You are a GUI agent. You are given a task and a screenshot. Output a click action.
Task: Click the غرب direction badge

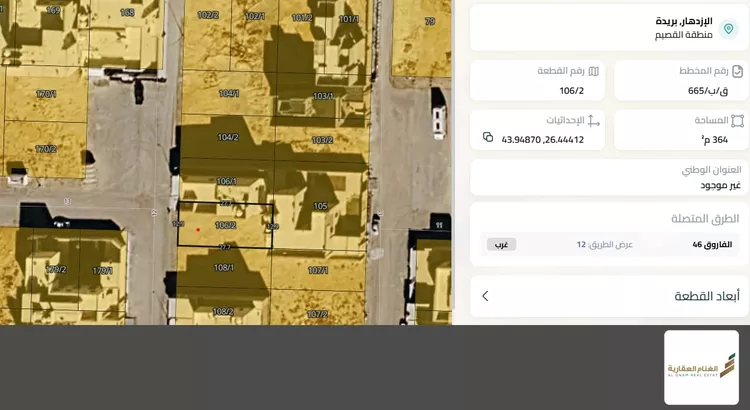point(501,244)
